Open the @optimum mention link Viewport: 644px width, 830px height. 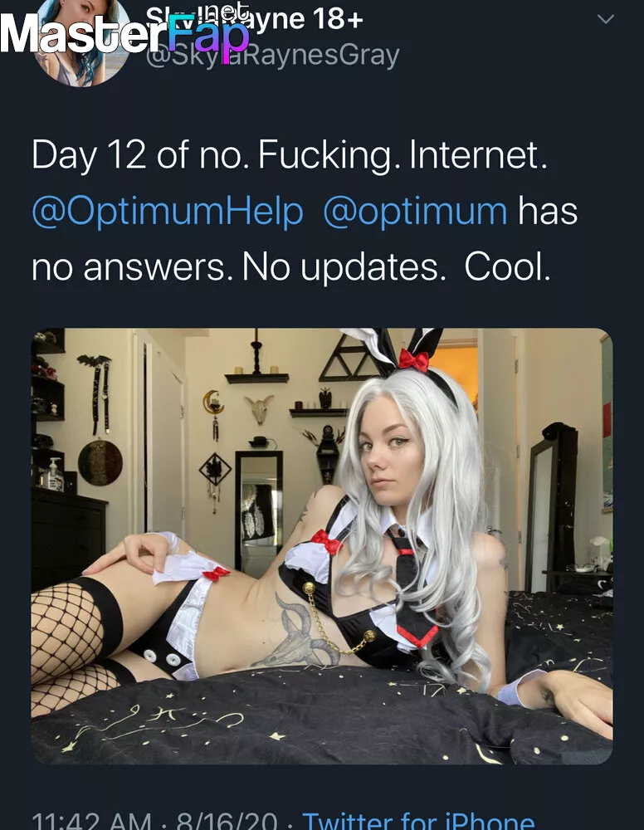tap(416, 212)
